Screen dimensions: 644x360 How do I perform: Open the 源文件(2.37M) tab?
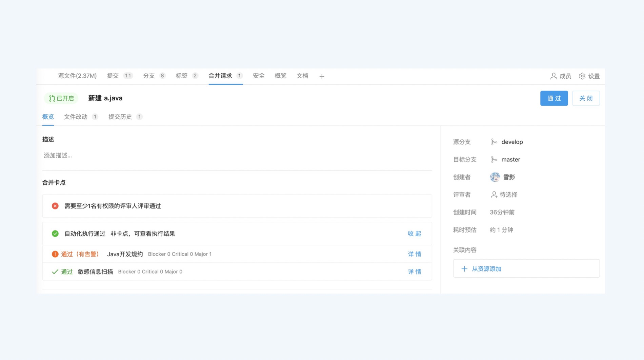[77, 76]
